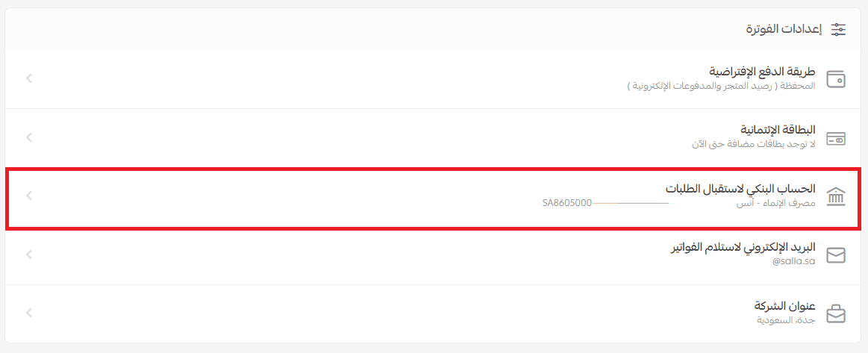Open الحساب البنكي لاستقبال الطلبات

coord(740,189)
